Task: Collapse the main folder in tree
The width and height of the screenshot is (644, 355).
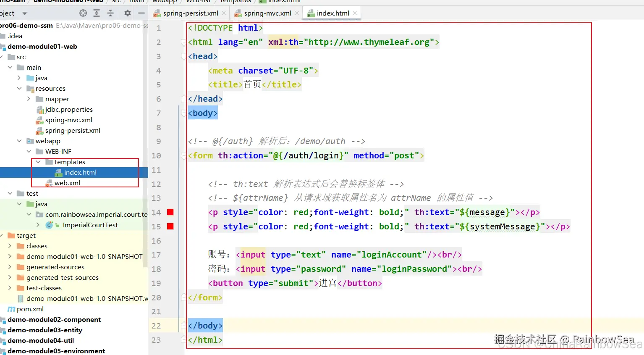Action: click(x=10, y=67)
